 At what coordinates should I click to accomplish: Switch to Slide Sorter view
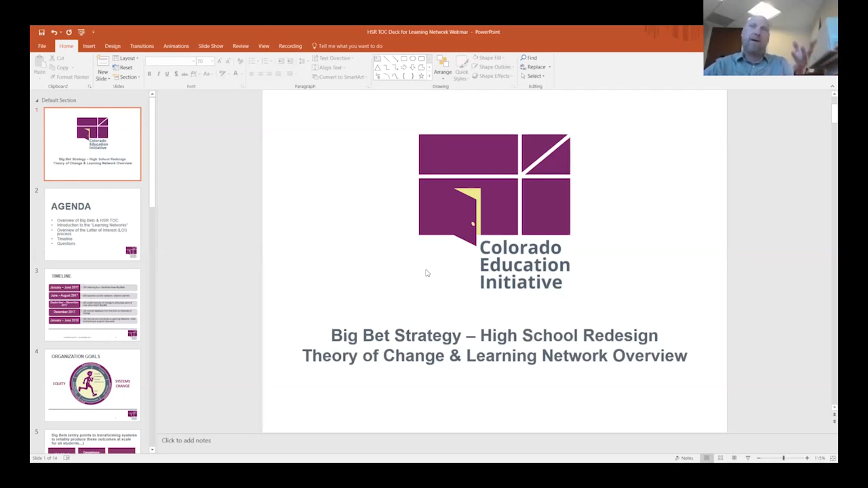pos(720,458)
